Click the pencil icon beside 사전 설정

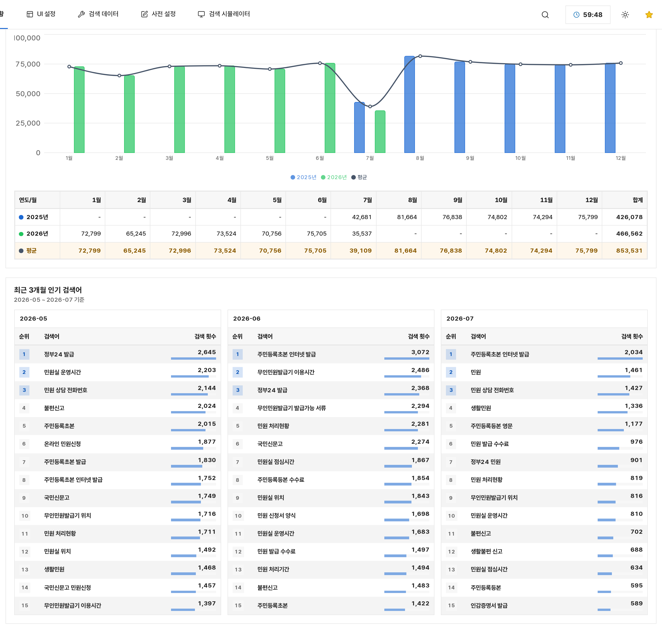pyautogui.click(x=145, y=14)
